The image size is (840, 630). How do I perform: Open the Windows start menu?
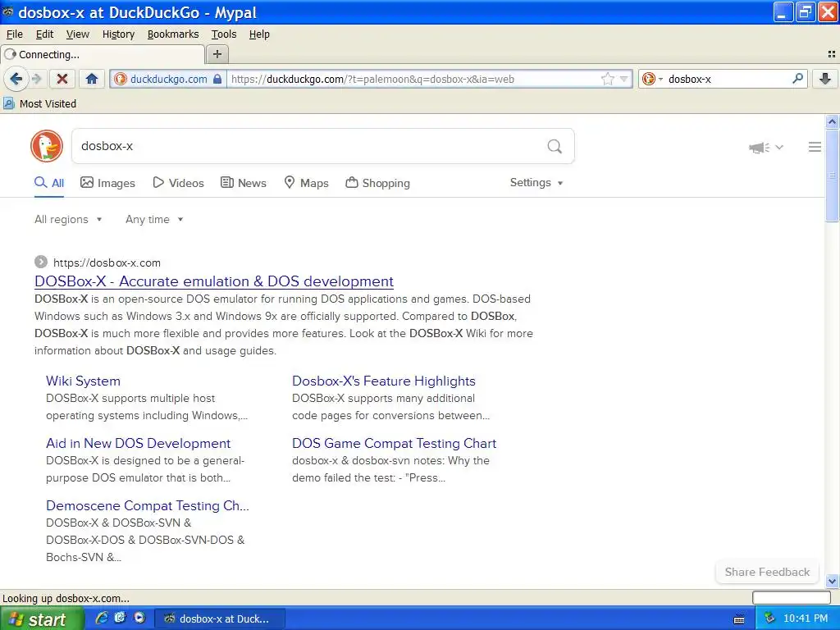pos(42,619)
